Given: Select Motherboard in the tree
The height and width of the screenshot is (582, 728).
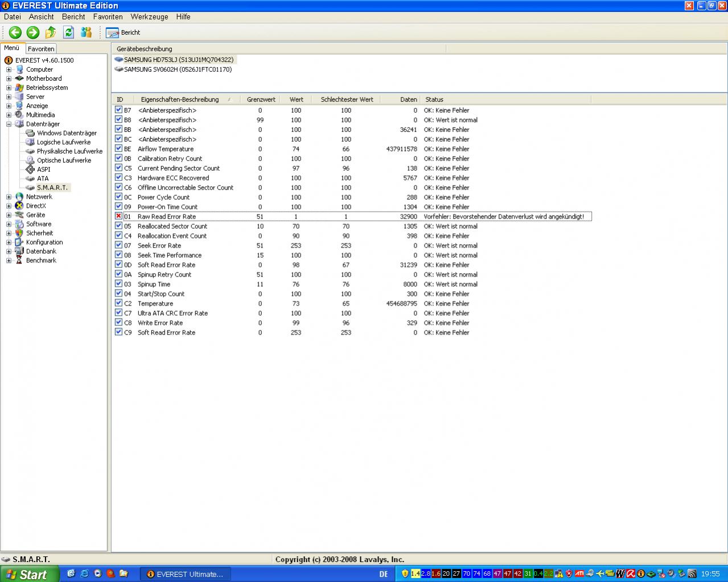Looking at the screenshot, I should point(44,79).
